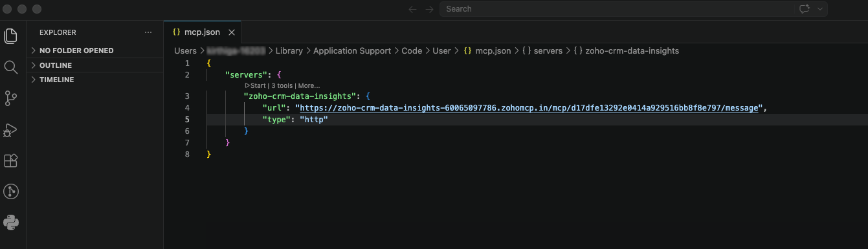The width and height of the screenshot is (868, 249).
Task: Go back using the navigation arrow
Action: point(412,9)
